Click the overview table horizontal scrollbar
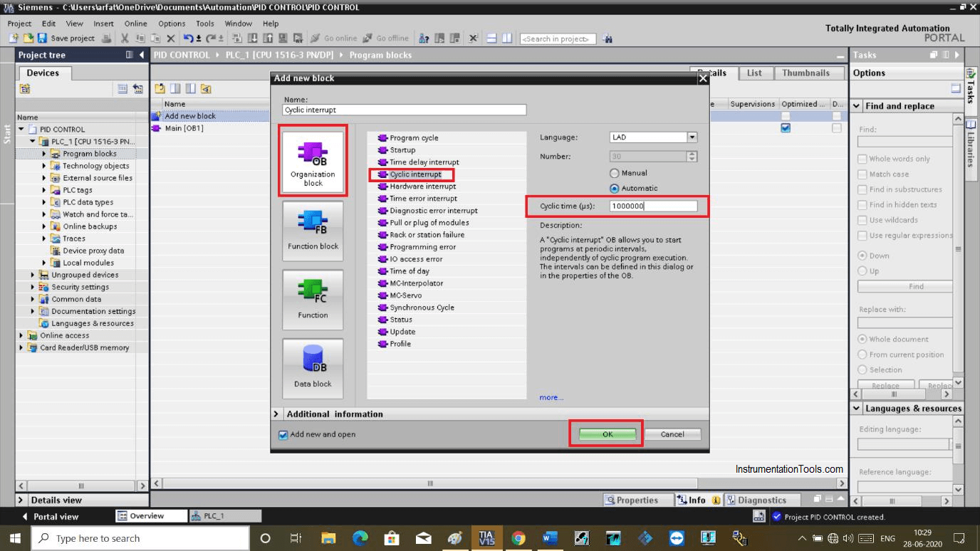This screenshot has width=980, height=551. [429, 483]
